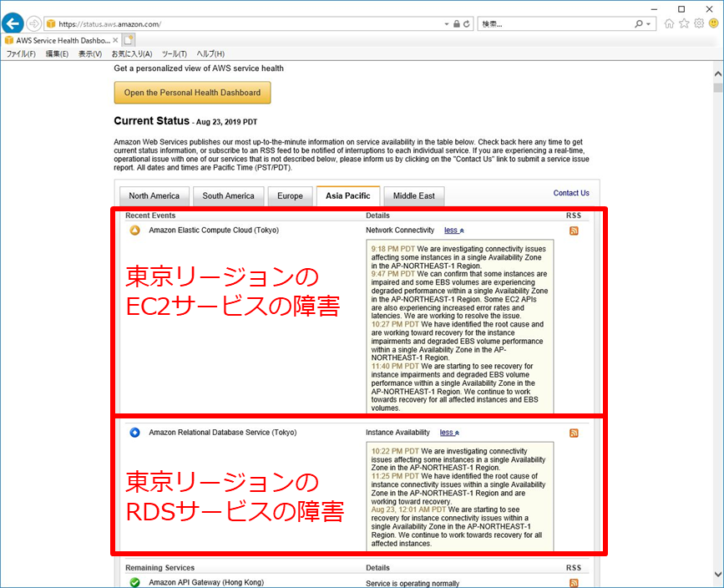Click the 検索 search input box
The width and height of the screenshot is (724, 588).
(x=554, y=24)
